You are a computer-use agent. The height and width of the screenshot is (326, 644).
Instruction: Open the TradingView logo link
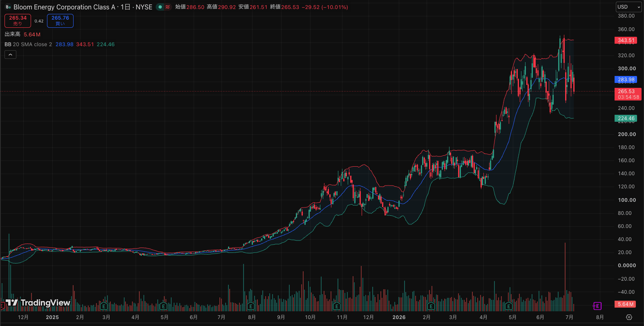(x=38, y=303)
